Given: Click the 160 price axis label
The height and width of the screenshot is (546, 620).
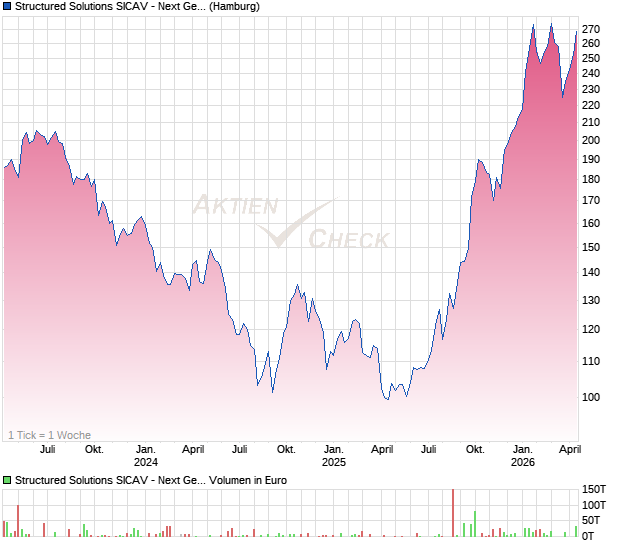Looking at the screenshot, I should point(591,223).
